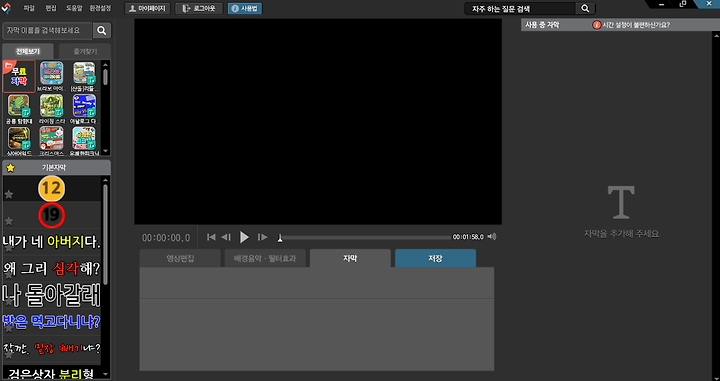This screenshot has width=720, height=381.
Task: Jump to video start
Action: click(211, 237)
